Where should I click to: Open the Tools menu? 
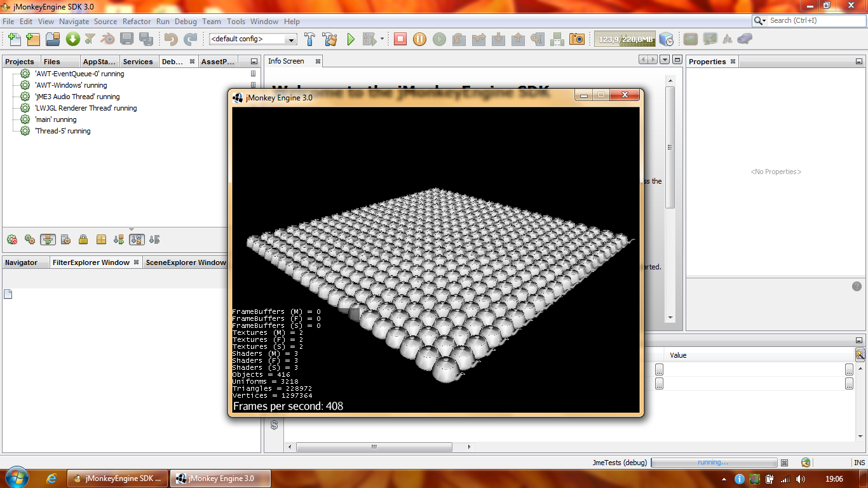click(x=236, y=21)
